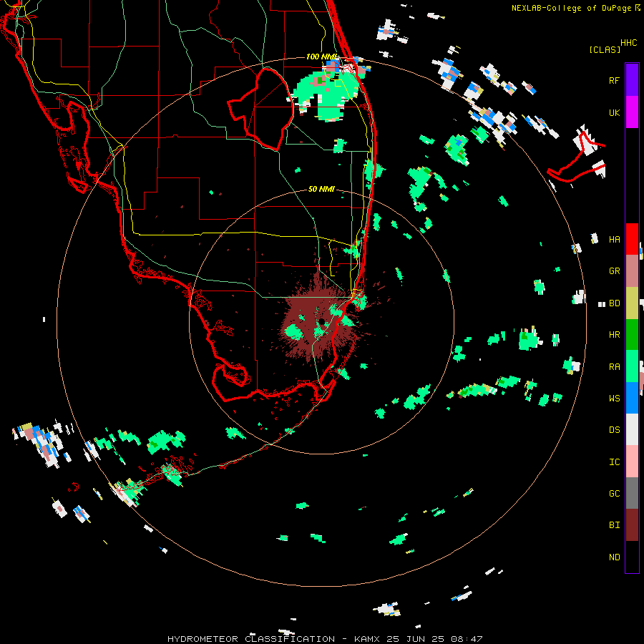Image resolution: width=644 pixels, height=644 pixels.
Task: Click the RA bright green legend swatch
Action: tap(632, 366)
